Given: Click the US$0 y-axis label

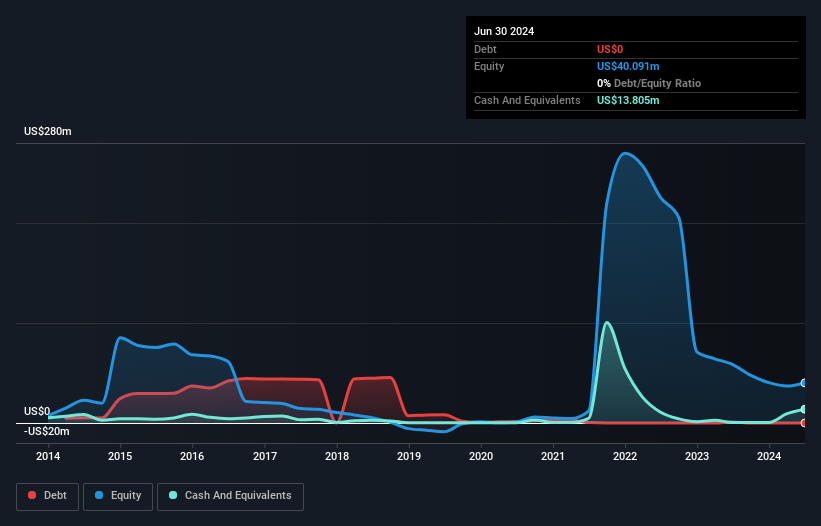Looking at the screenshot, I should click(x=37, y=411).
